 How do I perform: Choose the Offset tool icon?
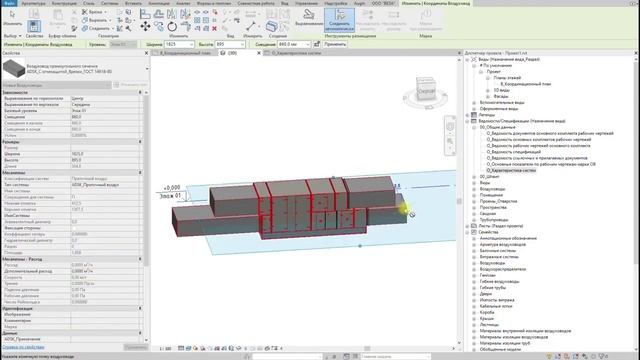tap(158, 14)
